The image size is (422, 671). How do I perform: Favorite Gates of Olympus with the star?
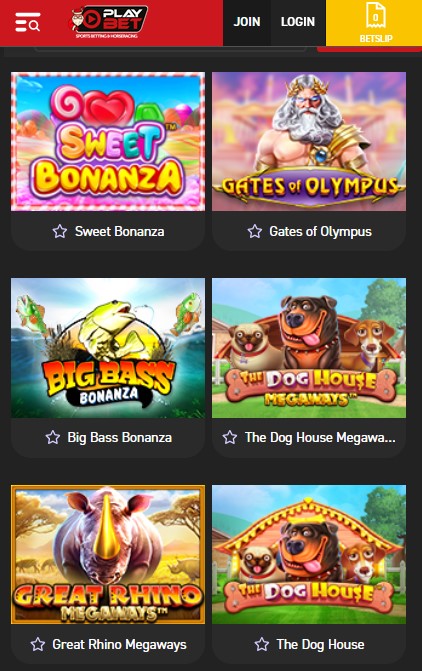tap(255, 232)
